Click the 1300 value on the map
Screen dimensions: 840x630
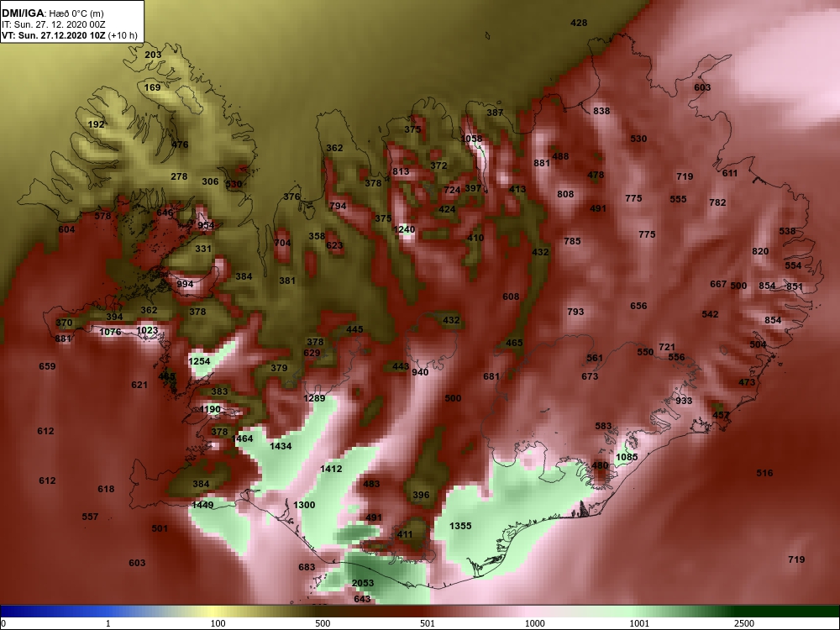click(x=304, y=505)
